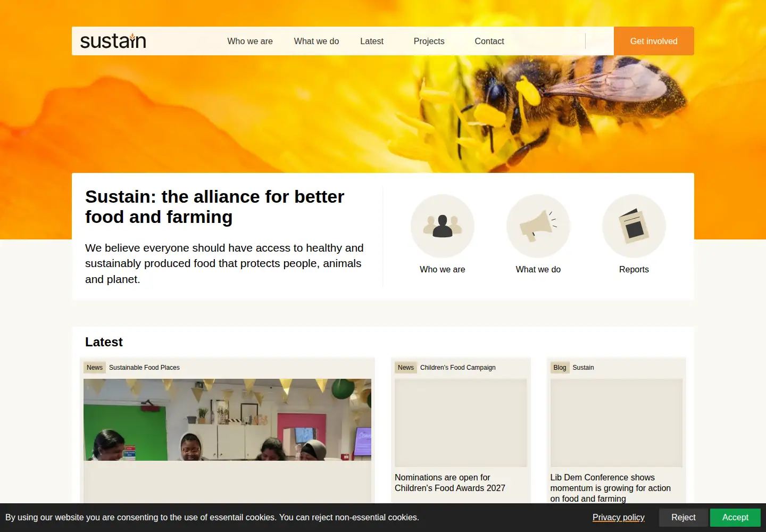Image resolution: width=766 pixels, height=532 pixels.
Task: Click the 'Sustain: the alliance for better food' heading
Action: (x=215, y=207)
